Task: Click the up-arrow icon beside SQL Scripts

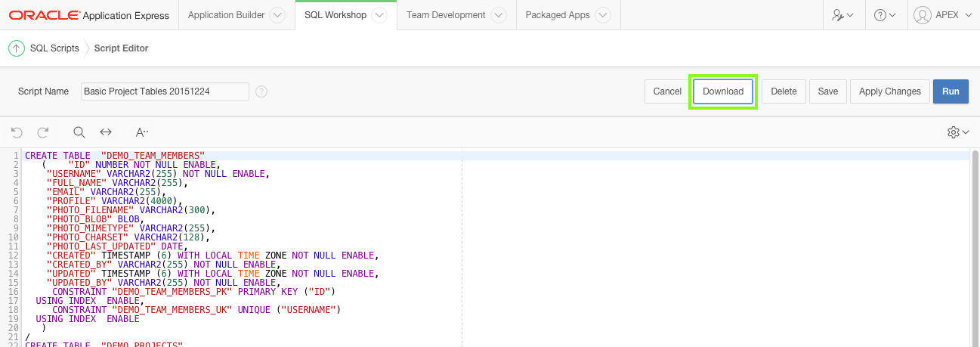Action: tap(16, 48)
